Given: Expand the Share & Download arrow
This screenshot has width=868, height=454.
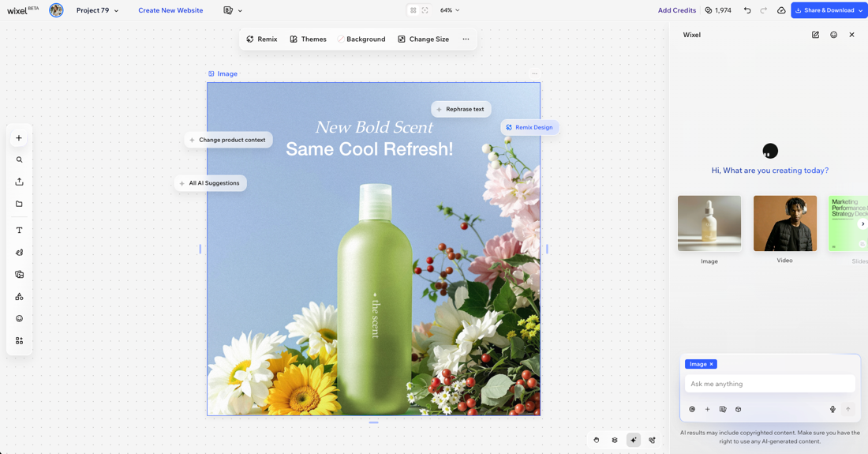Looking at the screenshot, I should (x=861, y=10).
